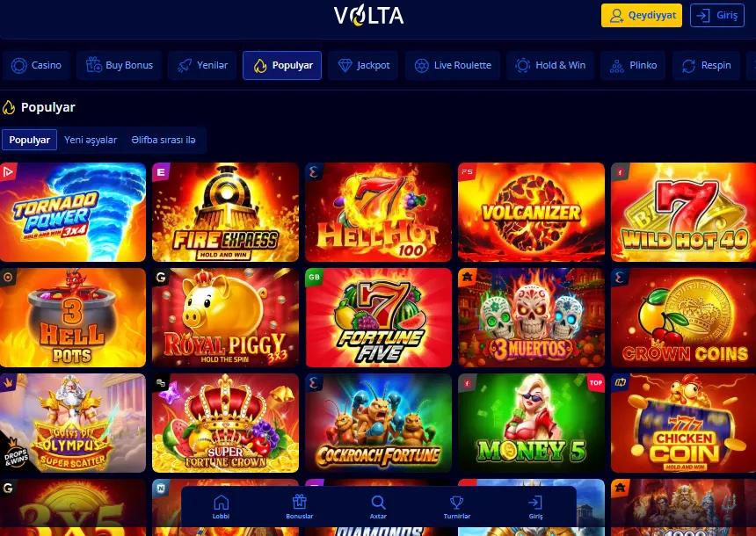Sort games by Əlifba sırası ilə
Screen dimensions: 756x536
click(164, 140)
